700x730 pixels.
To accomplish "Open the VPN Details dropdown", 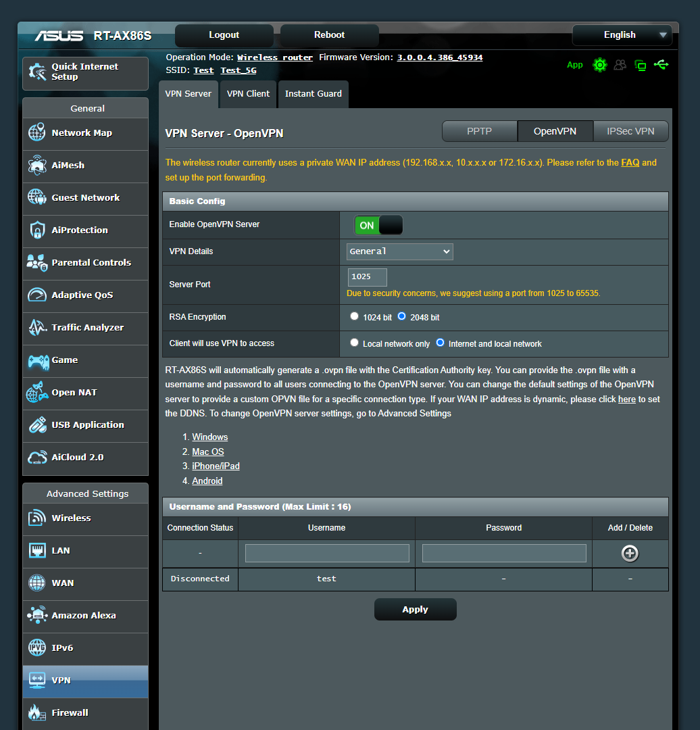I will (399, 251).
